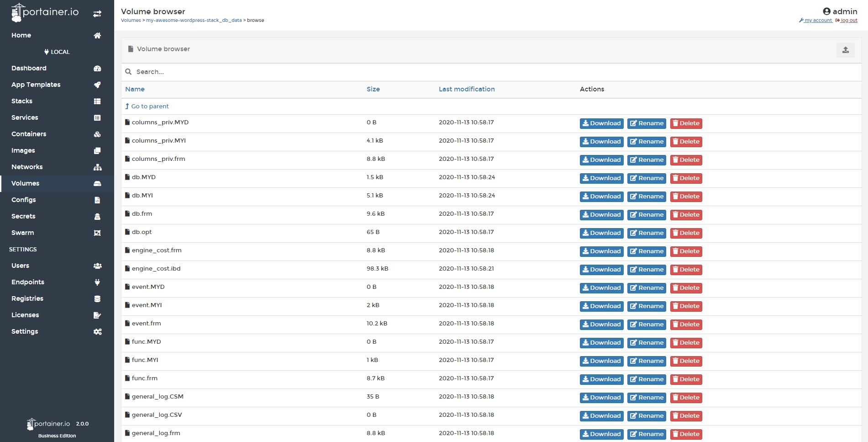868x442 pixels.
Task: Click the Dashboard gauge icon
Action: pyautogui.click(x=97, y=69)
